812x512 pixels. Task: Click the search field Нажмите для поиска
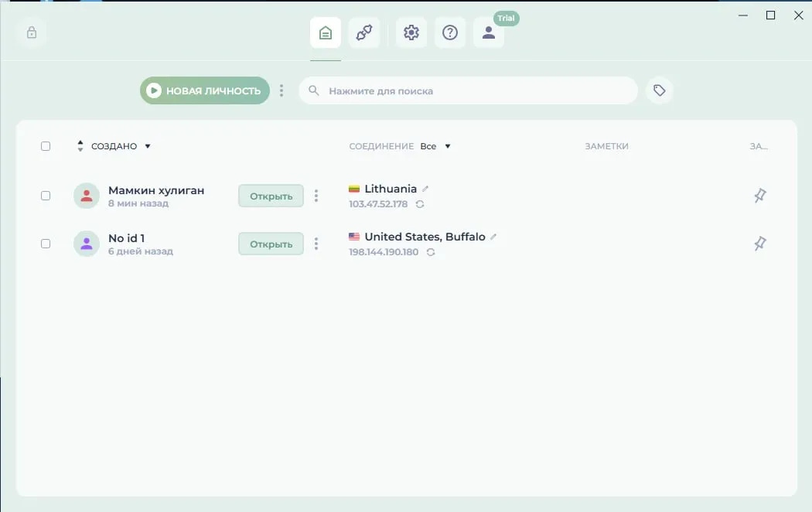[468, 90]
